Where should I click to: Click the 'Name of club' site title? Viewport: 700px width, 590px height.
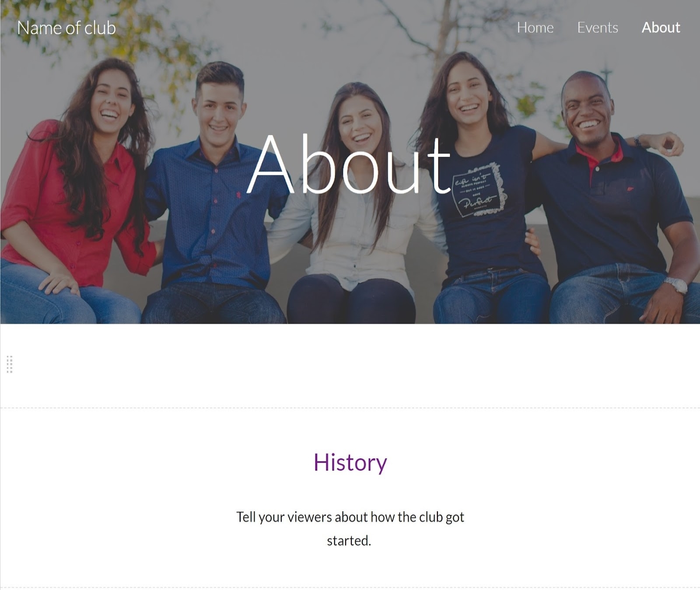coord(66,28)
